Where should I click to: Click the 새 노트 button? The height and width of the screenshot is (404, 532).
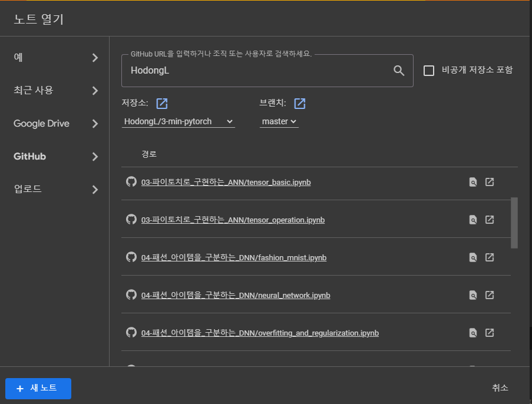pos(38,389)
